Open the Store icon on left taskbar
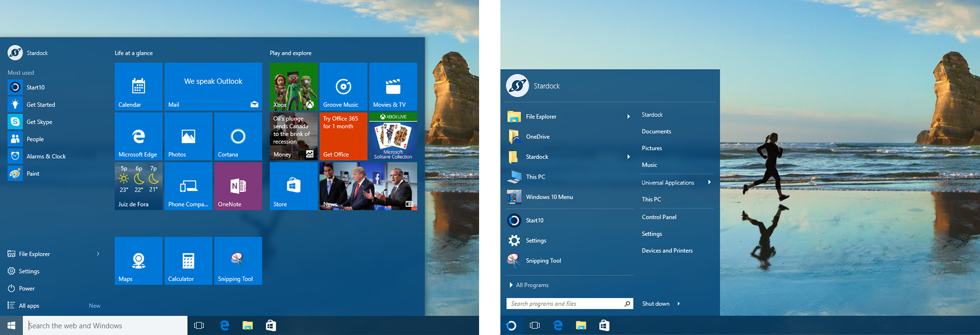The height and width of the screenshot is (335, 980). [x=270, y=326]
